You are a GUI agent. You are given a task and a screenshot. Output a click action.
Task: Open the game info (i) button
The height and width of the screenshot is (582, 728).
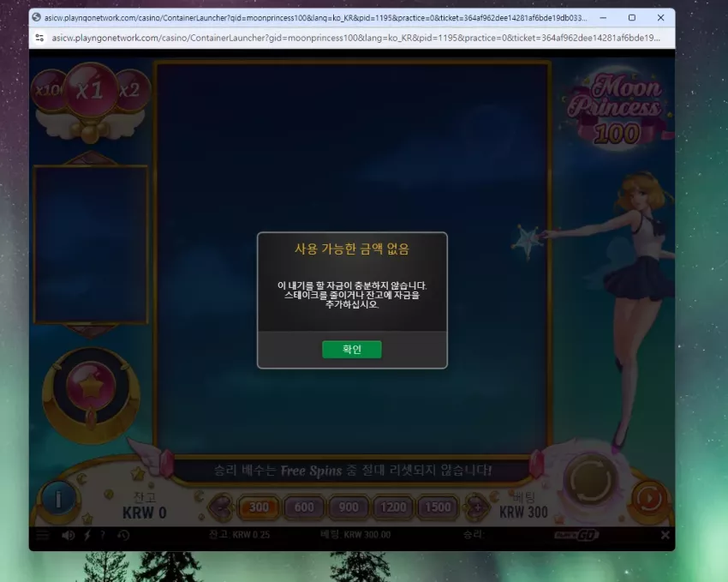(x=58, y=500)
